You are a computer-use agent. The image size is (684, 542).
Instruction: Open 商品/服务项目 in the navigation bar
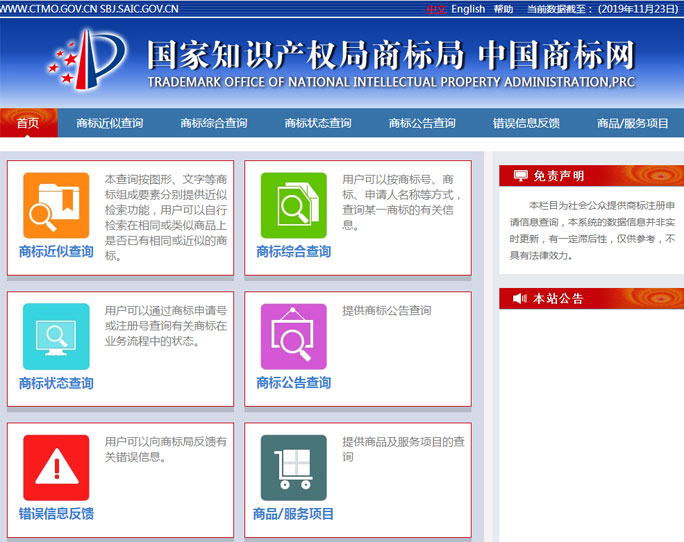pyautogui.click(x=633, y=123)
